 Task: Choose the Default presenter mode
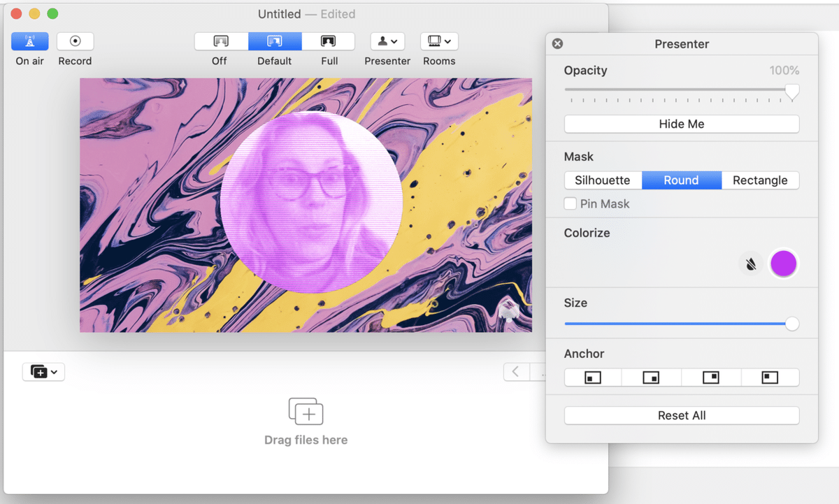275,41
